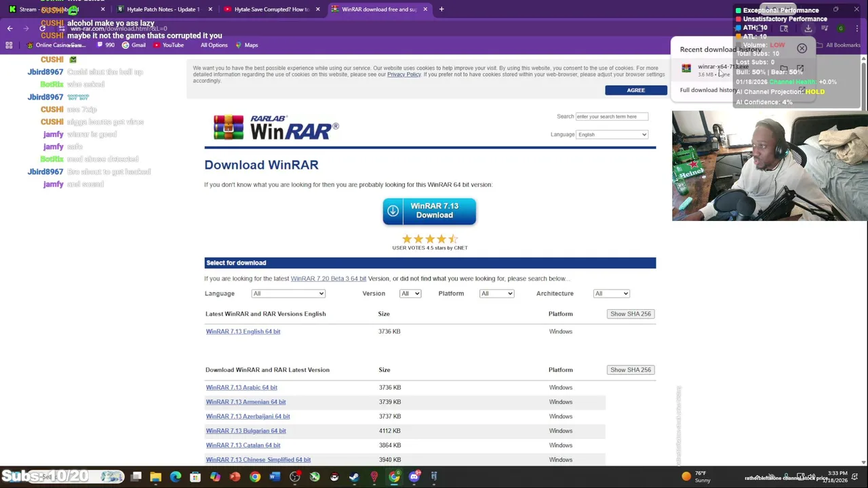Viewport: 868px width, 488px height.
Task: Download WinRAR 7.13 Armenian 64 bit
Action: click(245, 402)
